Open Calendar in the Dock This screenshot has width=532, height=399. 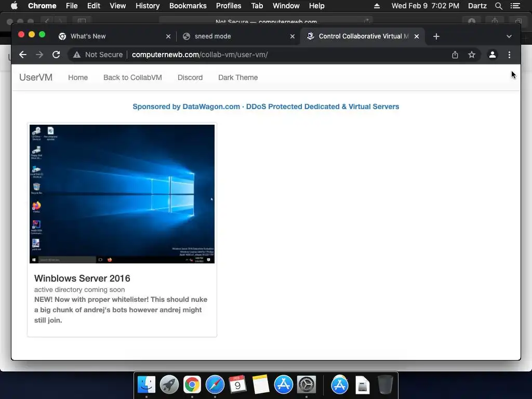coord(237,385)
